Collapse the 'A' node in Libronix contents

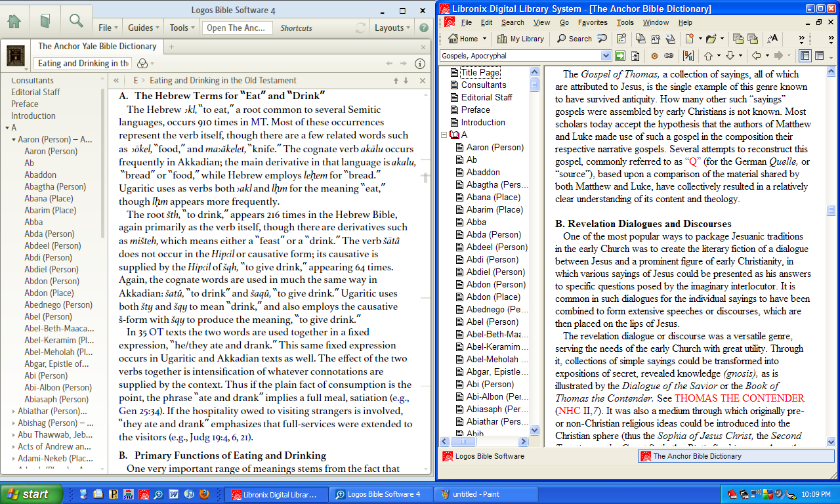click(x=444, y=135)
